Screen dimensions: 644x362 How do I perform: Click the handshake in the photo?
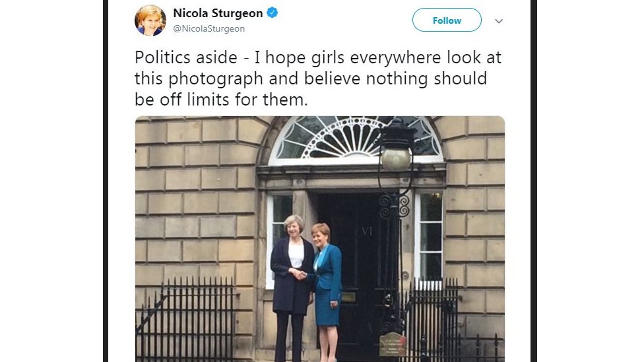point(299,274)
